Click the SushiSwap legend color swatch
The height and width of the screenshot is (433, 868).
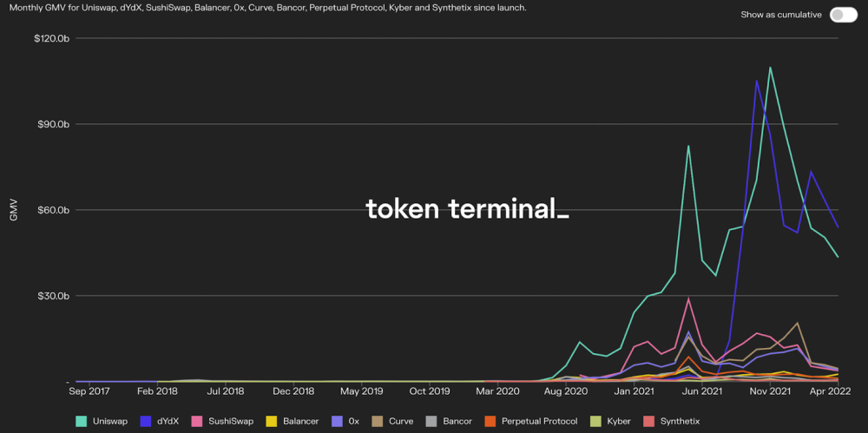pyautogui.click(x=198, y=421)
